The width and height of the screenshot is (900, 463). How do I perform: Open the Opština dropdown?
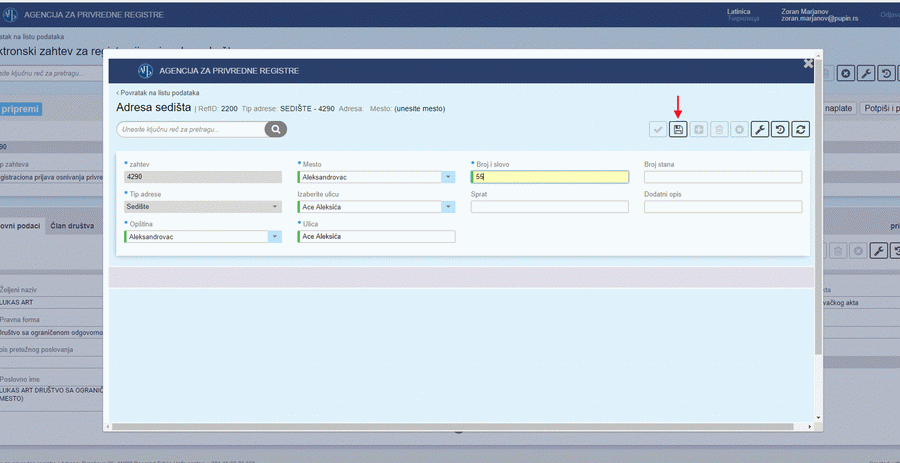pos(274,237)
